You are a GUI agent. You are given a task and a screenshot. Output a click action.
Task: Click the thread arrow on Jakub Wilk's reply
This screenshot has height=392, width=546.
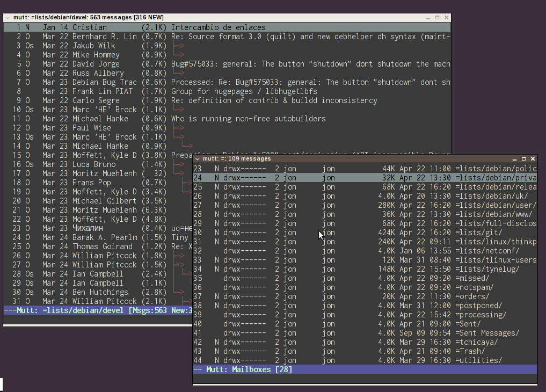[179, 46]
